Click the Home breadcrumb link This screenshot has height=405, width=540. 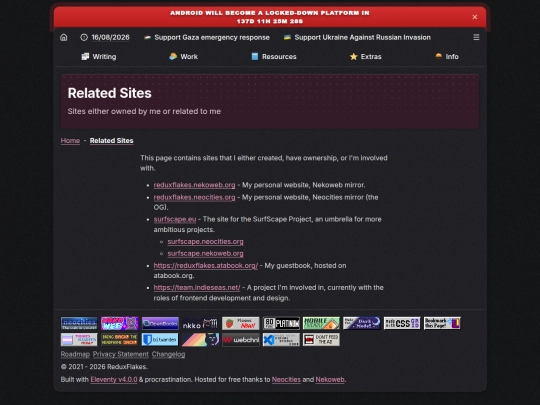(70, 141)
